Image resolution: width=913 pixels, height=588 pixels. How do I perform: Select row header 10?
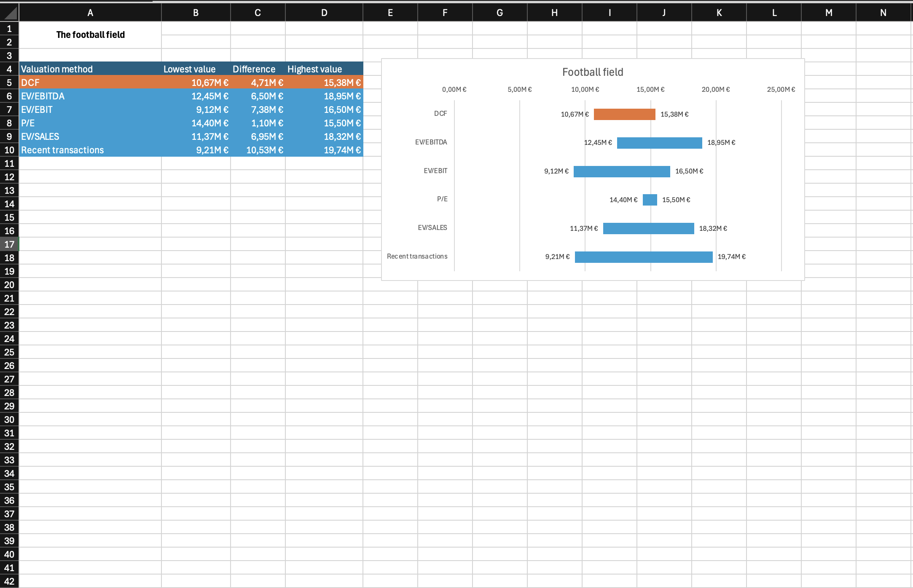(9, 150)
